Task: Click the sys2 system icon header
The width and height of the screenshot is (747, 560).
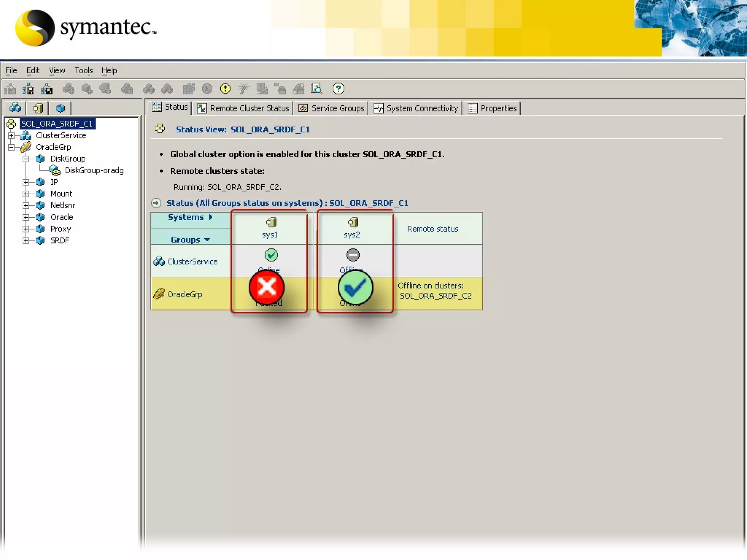Action: pos(353,222)
